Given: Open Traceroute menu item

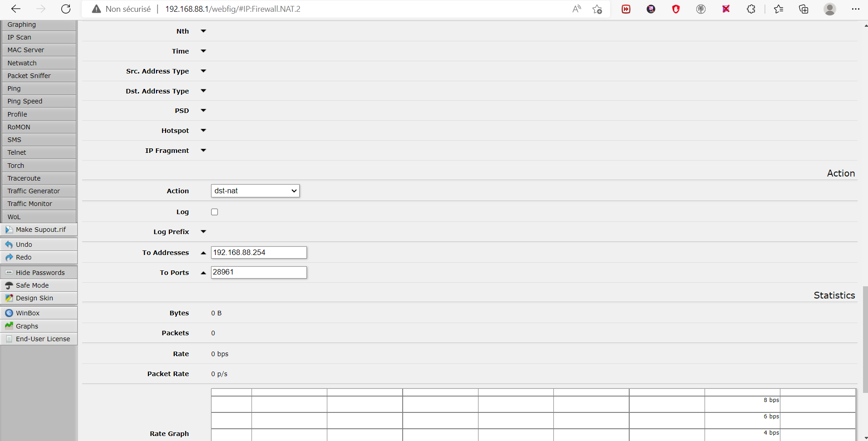Looking at the screenshot, I should click(39, 178).
